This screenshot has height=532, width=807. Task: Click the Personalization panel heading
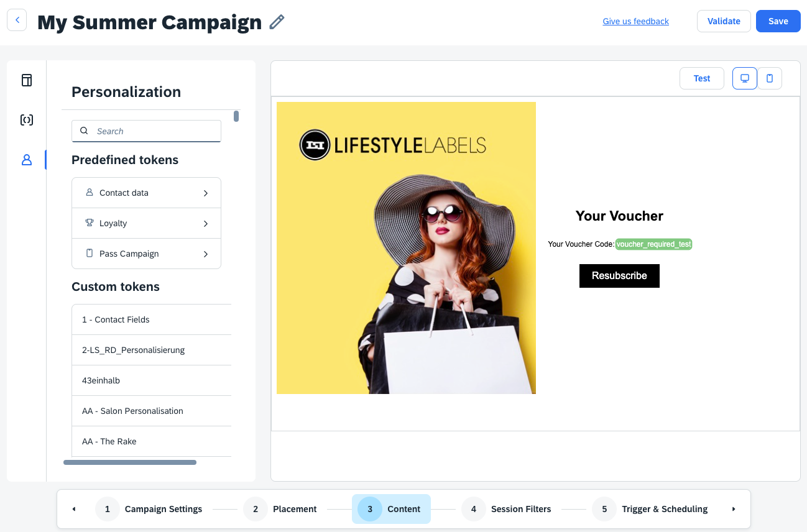[x=126, y=92]
